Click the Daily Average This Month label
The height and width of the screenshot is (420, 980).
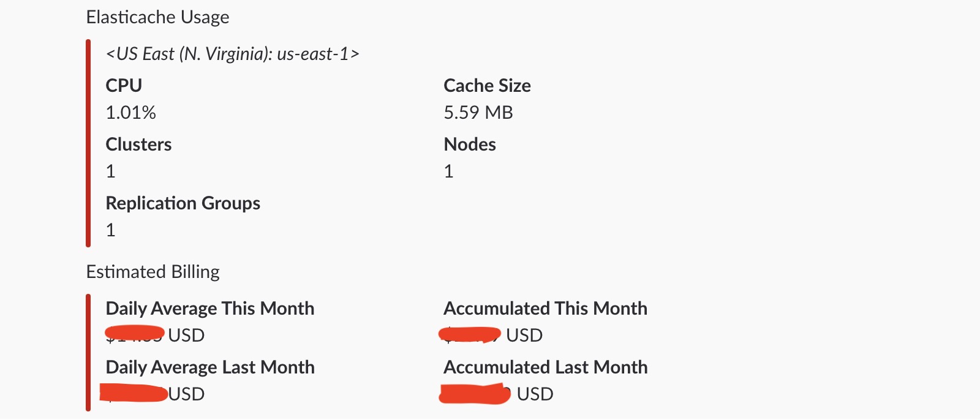click(209, 308)
